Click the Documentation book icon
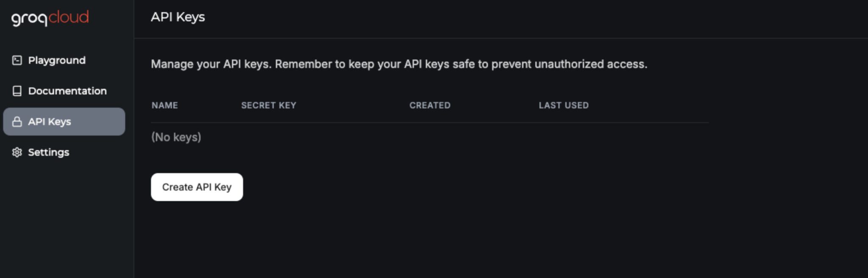868x278 pixels. click(x=17, y=91)
